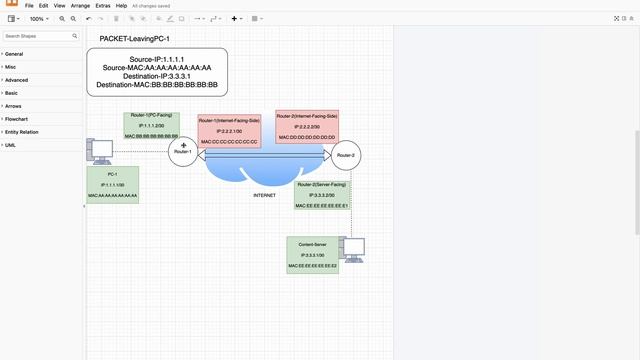The height and width of the screenshot is (360, 640).
Task: Select the INTERNET label text
Action: (264, 196)
